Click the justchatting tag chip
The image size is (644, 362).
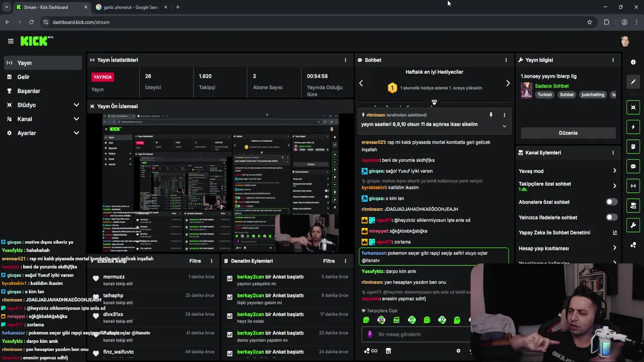pyautogui.click(x=593, y=95)
